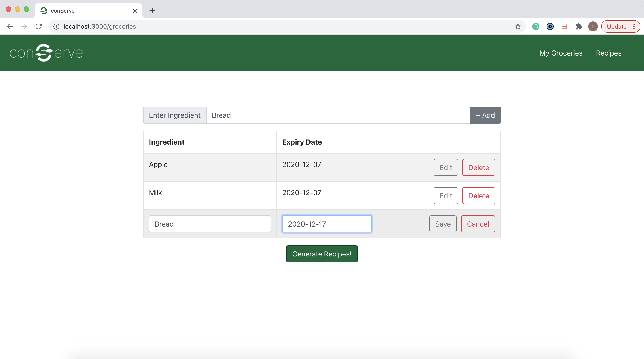Open new tab with plus icon

coord(152,11)
